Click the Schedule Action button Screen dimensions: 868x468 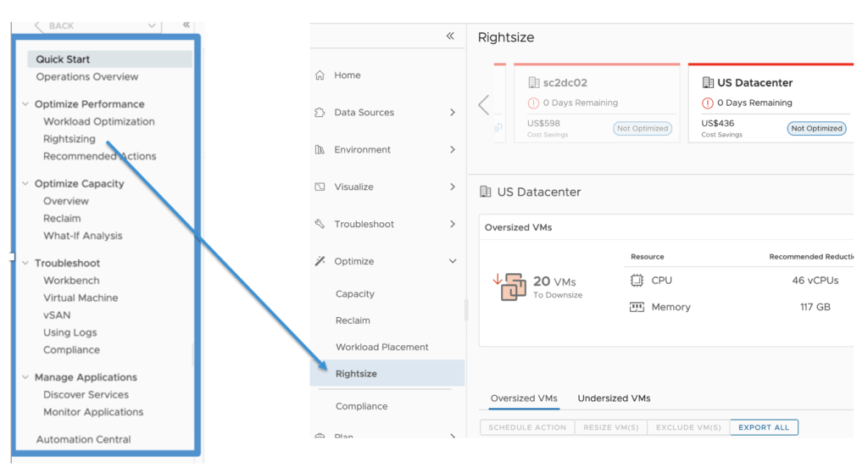point(526,428)
